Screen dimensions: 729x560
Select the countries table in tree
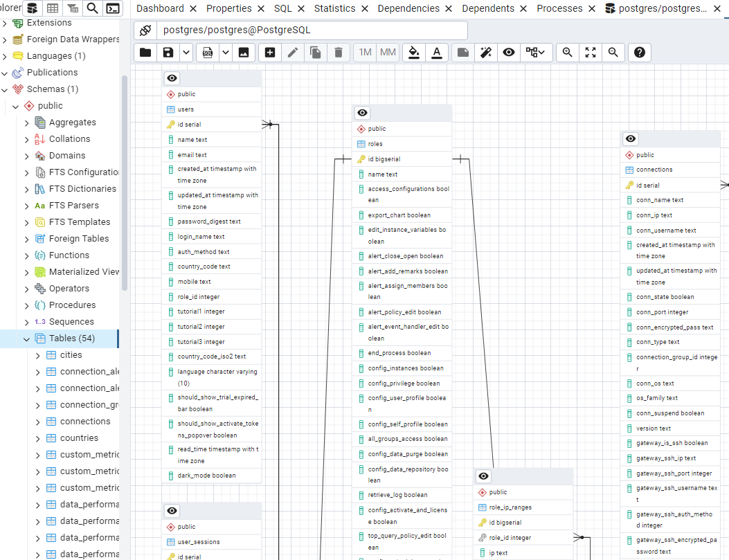[79, 438]
